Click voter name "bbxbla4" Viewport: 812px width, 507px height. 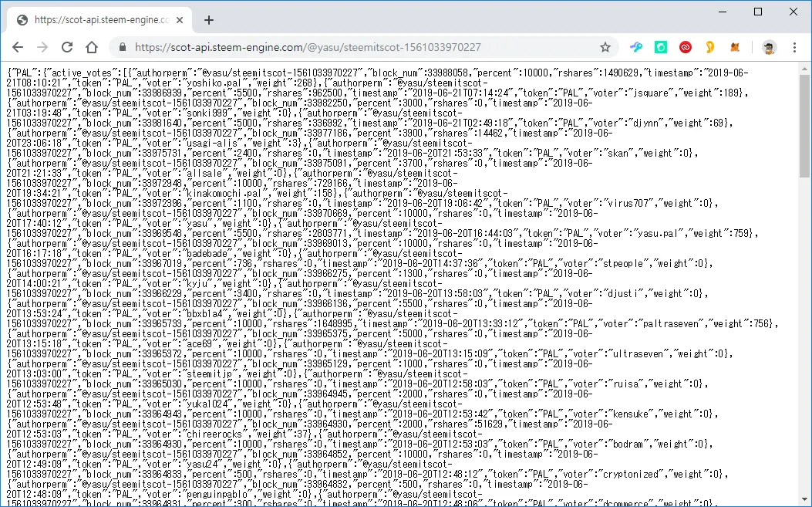[x=204, y=313]
